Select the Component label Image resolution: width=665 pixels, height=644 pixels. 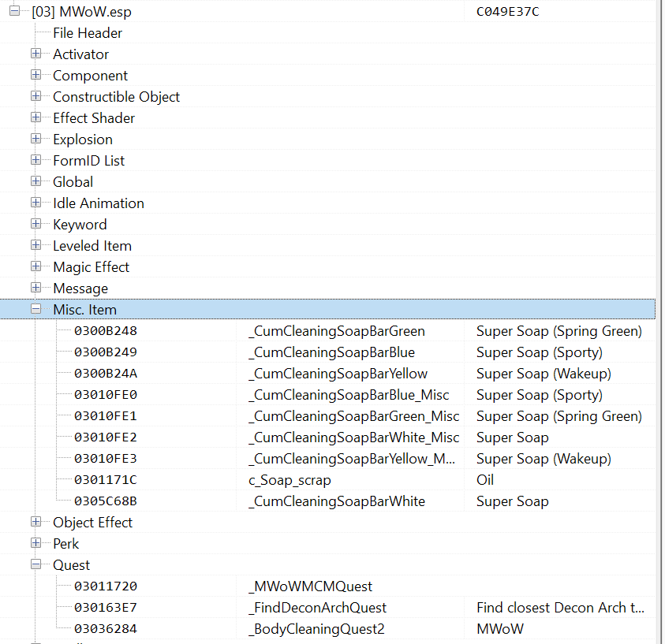coord(90,76)
